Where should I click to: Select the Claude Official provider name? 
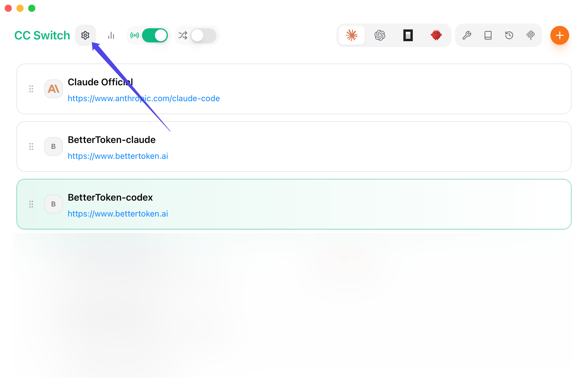[x=100, y=82]
